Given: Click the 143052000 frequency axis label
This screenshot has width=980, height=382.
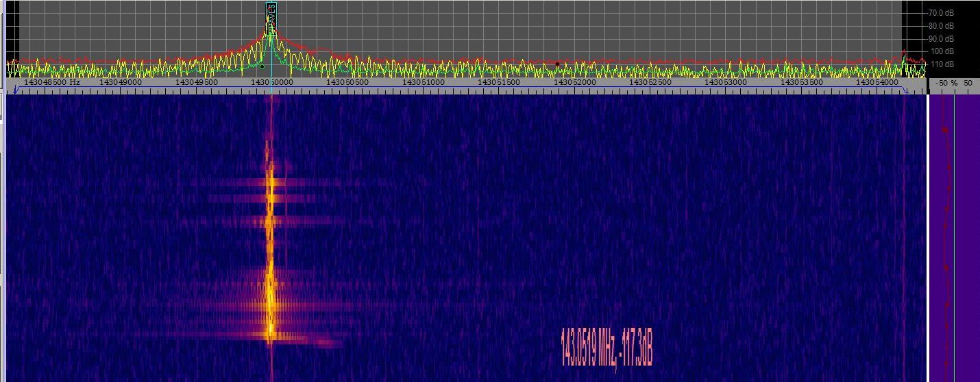Looking at the screenshot, I should (x=574, y=82).
